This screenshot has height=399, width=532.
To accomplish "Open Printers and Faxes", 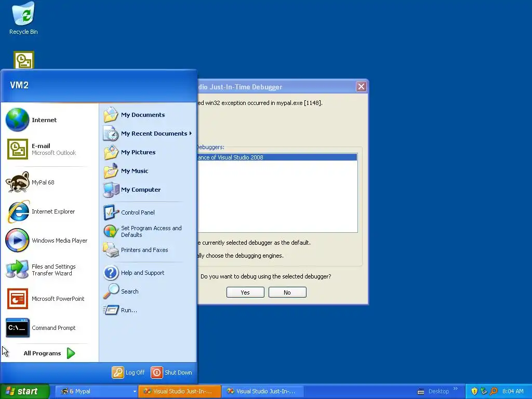I will pos(136,250).
